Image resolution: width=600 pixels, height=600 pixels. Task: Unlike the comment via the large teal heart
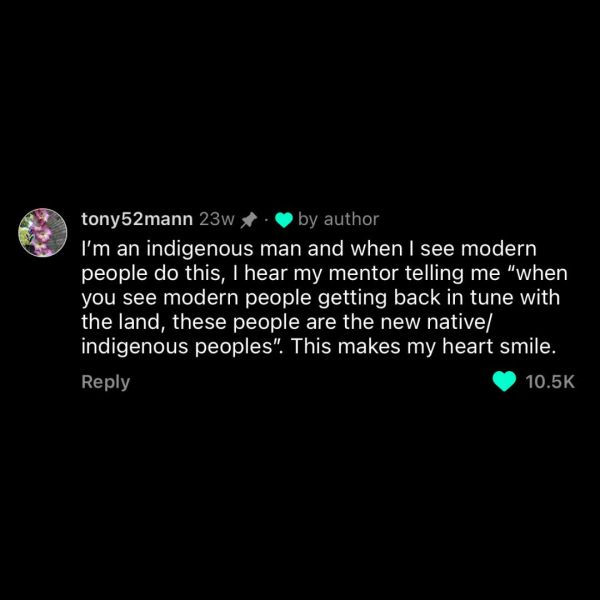[505, 381]
